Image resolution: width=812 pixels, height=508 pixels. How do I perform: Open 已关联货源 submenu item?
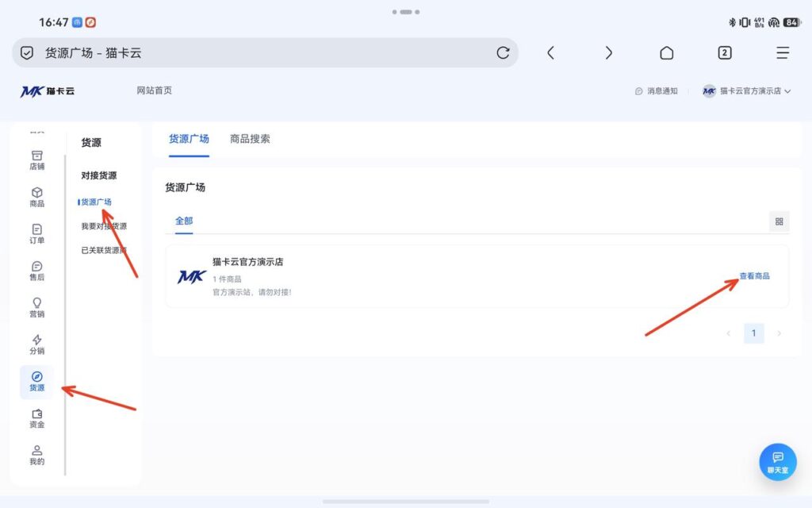(x=104, y=250)
